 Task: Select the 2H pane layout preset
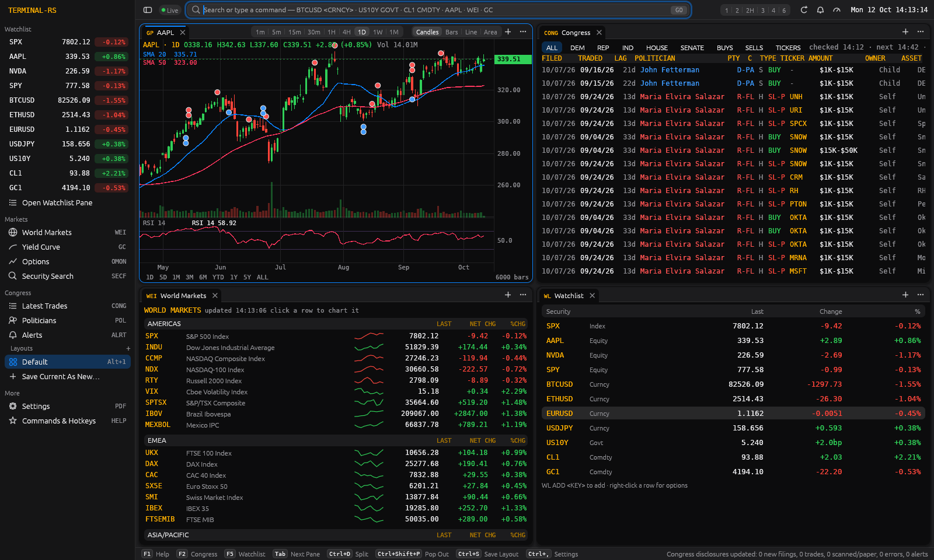[x=750, y=10]
